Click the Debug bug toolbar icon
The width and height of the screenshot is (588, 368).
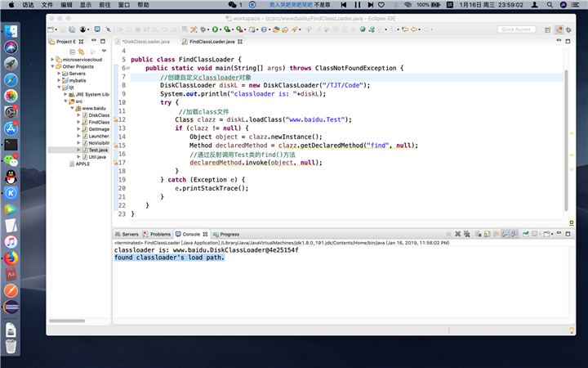[203, 29]
